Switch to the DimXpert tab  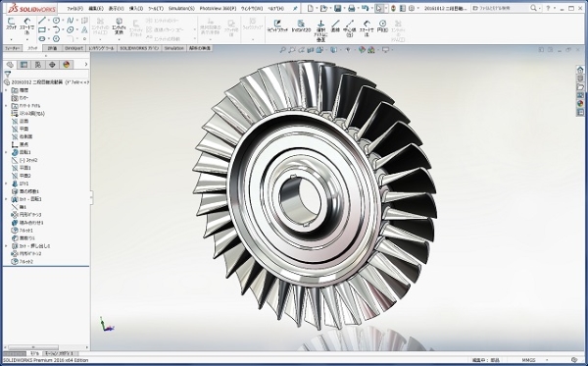[x=73, y=48]
